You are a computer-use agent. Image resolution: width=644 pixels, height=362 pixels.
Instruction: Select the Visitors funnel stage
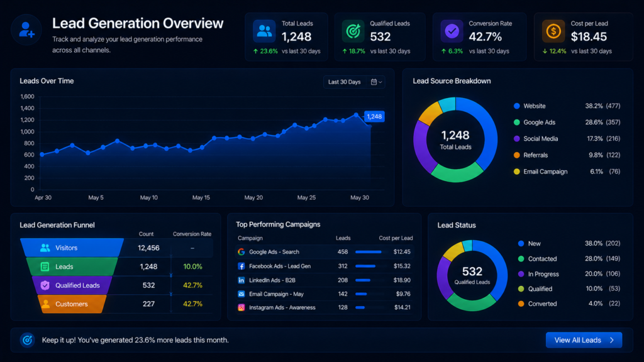coord(72,248)
